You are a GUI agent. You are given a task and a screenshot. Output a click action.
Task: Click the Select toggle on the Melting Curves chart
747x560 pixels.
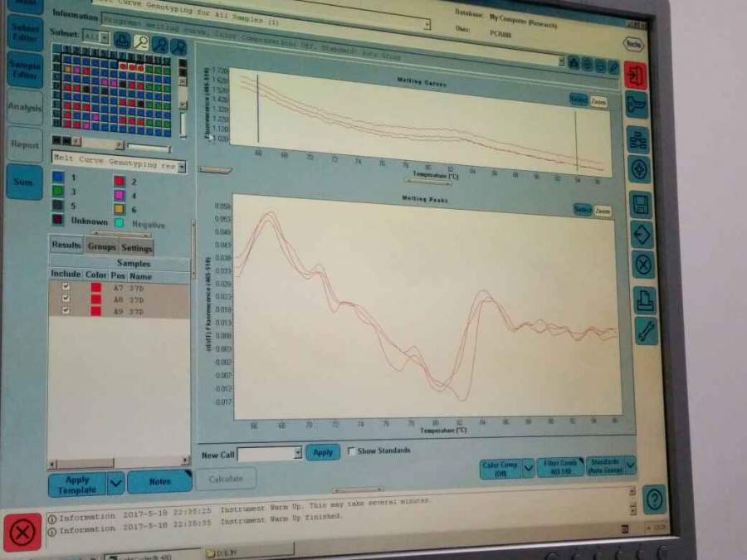point(579,100)
